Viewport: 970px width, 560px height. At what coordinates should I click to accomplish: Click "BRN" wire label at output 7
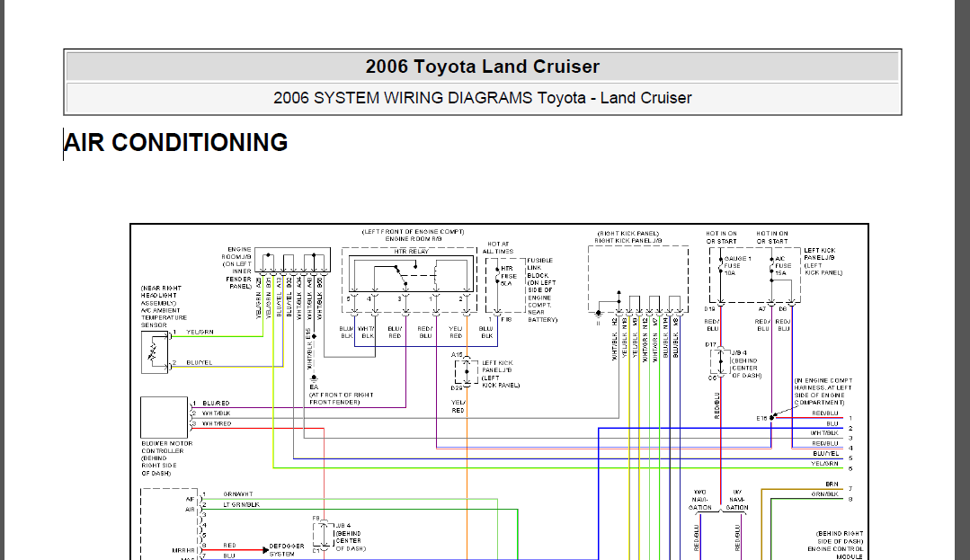click(832, 484)
